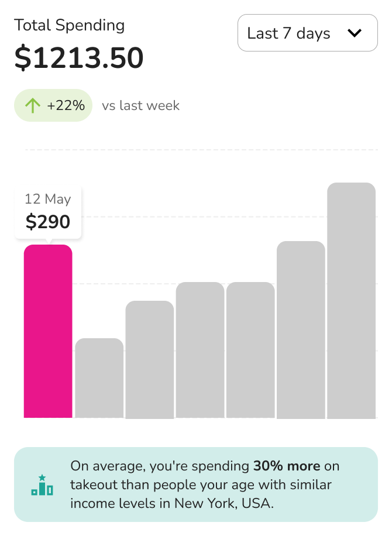The image size is (392, 536).
Task: Click the $290 amount in tooltip
Action: coord(48,222)
